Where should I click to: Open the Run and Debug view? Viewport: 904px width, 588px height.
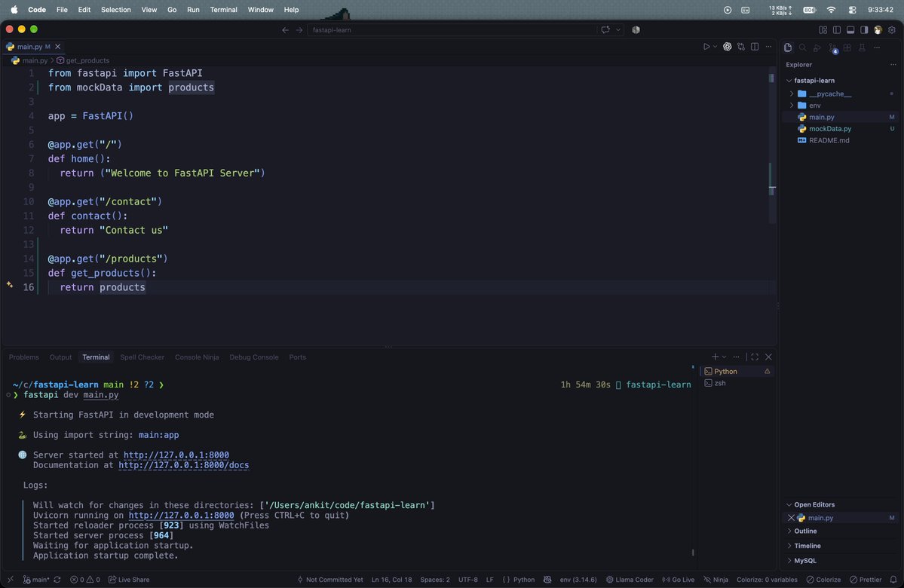[x=817, y=47]
